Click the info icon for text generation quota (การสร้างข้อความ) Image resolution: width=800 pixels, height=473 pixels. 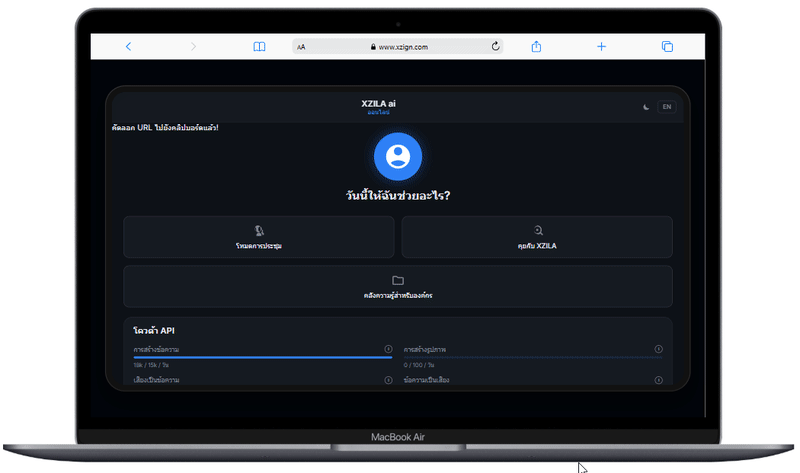pyautogui.click(x=388, y=349)
